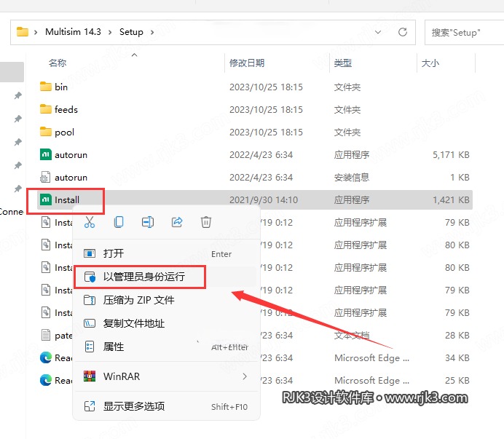Viewport: 504px width, 439px height.
Task: Open the address bar history dropdown
Action: [378, 32]
